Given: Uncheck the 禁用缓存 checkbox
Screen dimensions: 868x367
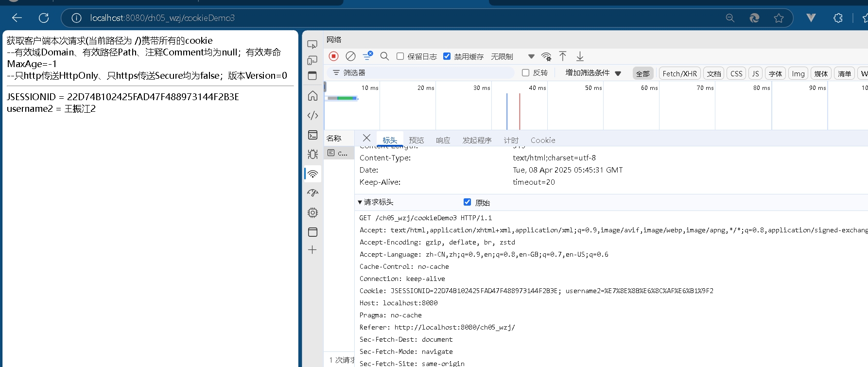Looking at the screenshot, I should (447, 56).
